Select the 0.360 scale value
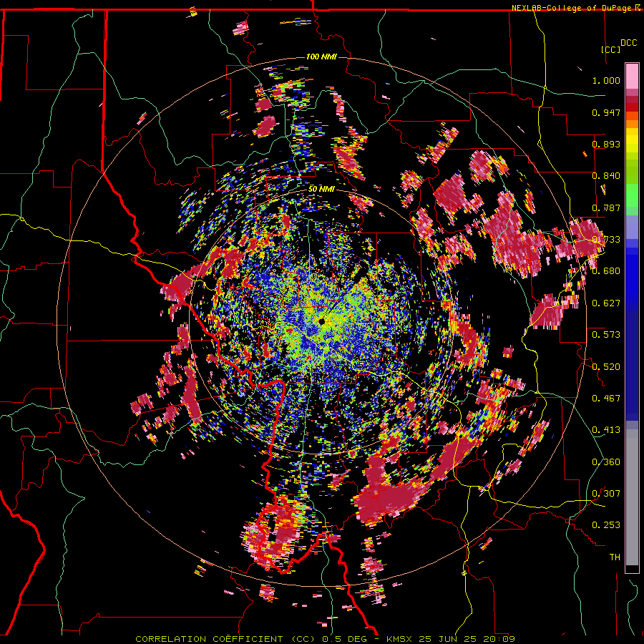 [x=606, y=462]
